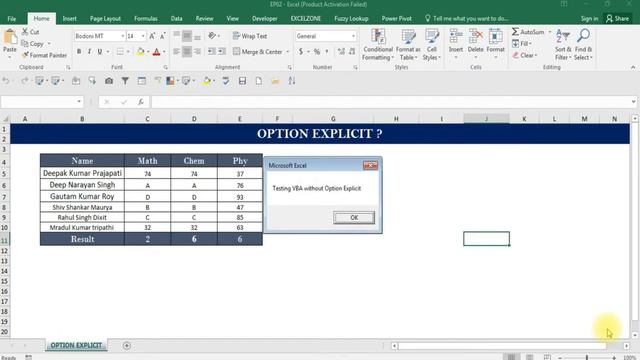Click Undo in quick access toolbar
This screenshot has height=360, width=640.
[6, 81]
